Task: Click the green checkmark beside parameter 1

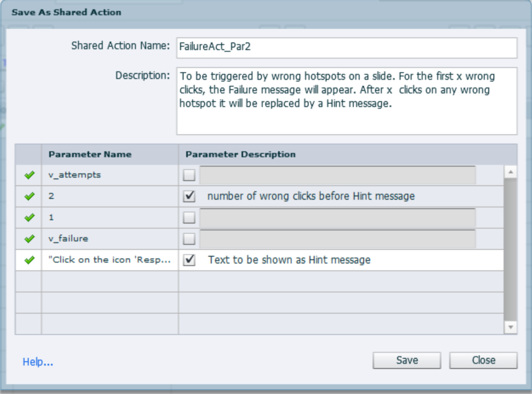Action: (29, 218)
